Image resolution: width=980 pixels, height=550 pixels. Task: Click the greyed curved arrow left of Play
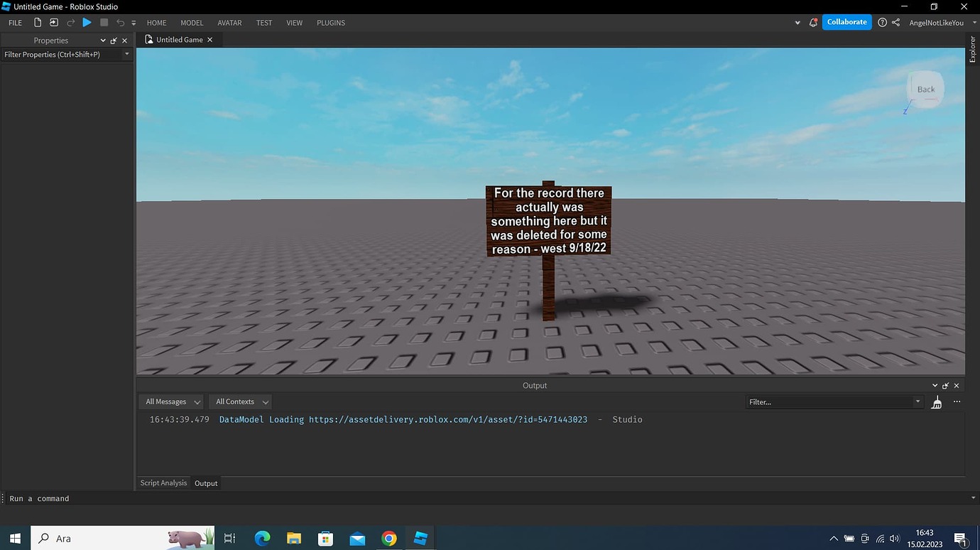[x=70, y=23]
